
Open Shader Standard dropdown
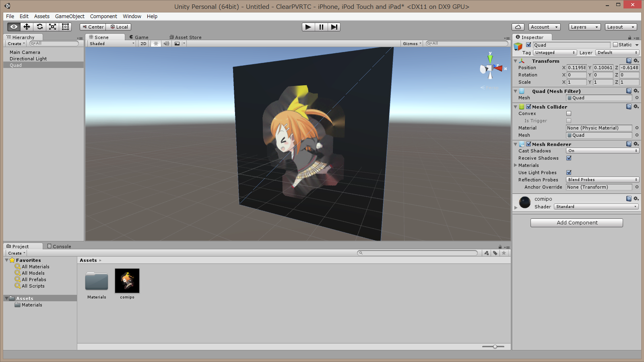point(596,207)
